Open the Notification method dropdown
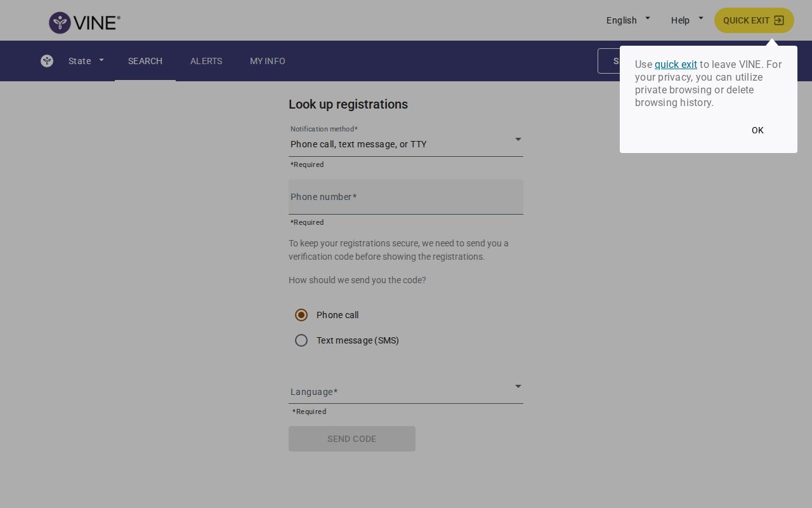Viewport: 812px width, 508px height. click(x=406, y=140)
